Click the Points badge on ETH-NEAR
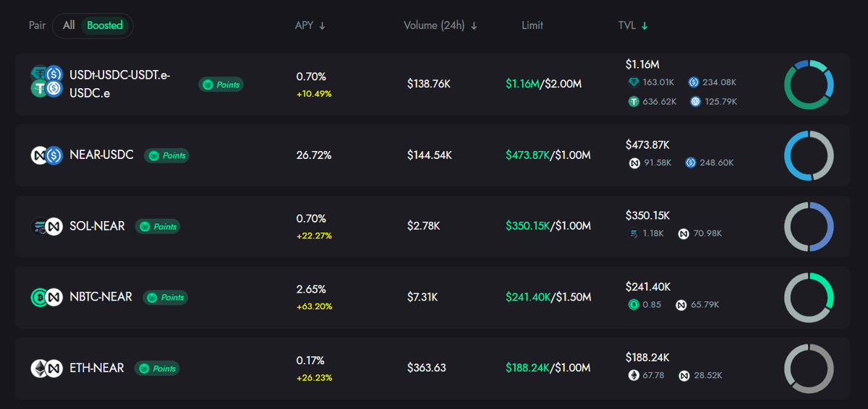 point(157,369)
